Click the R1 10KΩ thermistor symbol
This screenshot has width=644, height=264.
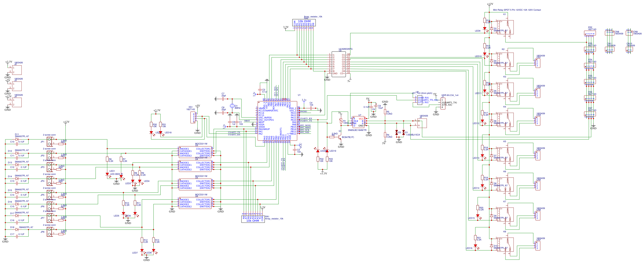click(341, 121)
